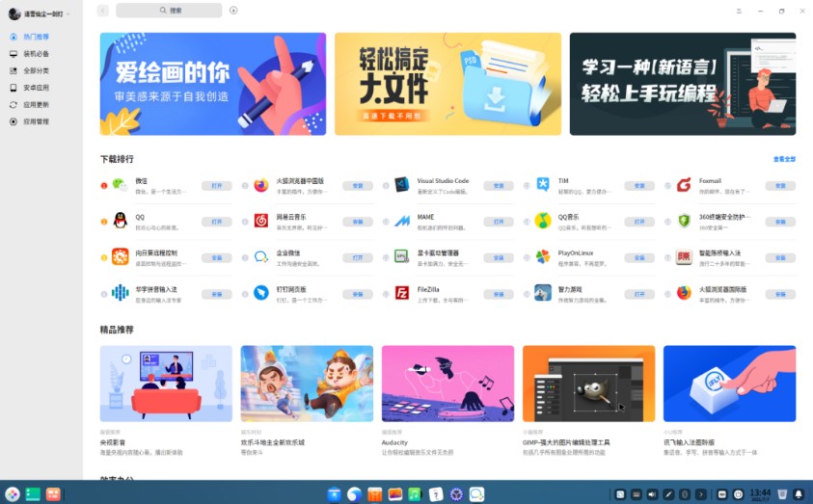Screen dimensions: 813x504
Task: Click the 企业微信 app icon in list
Action: [260, 257]
